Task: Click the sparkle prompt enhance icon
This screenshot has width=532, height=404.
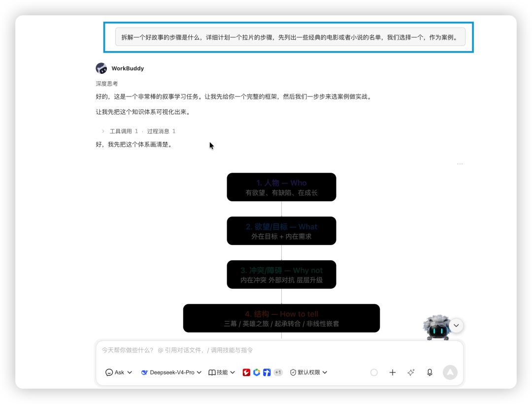Action: [411, 373]
